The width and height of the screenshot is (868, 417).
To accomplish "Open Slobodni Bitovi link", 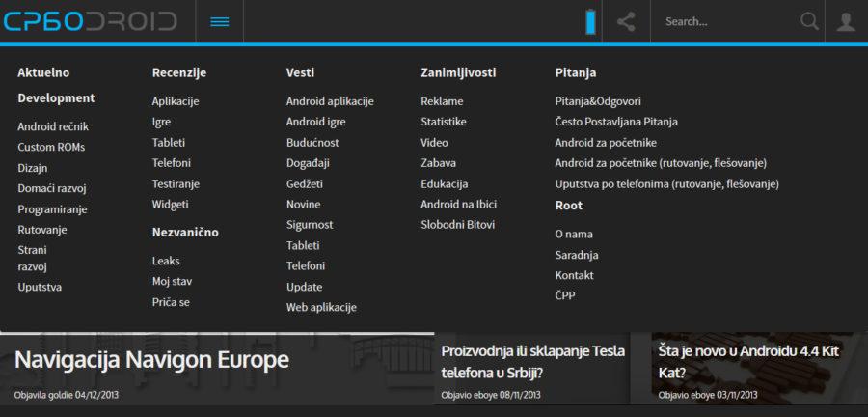I will pyautogui.click(x=458, y=225).
